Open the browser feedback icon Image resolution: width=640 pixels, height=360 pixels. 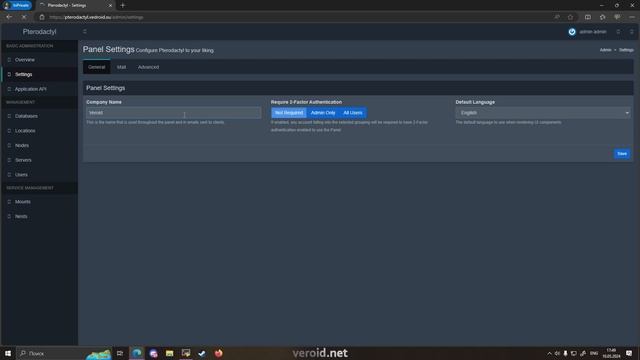pos(617,17)
